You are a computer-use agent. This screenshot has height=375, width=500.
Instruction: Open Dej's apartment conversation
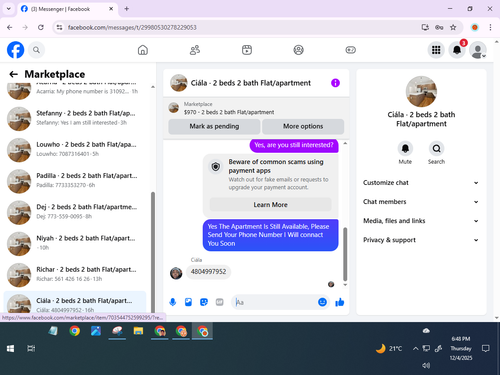pyautogui.click(x=75, y=212)
